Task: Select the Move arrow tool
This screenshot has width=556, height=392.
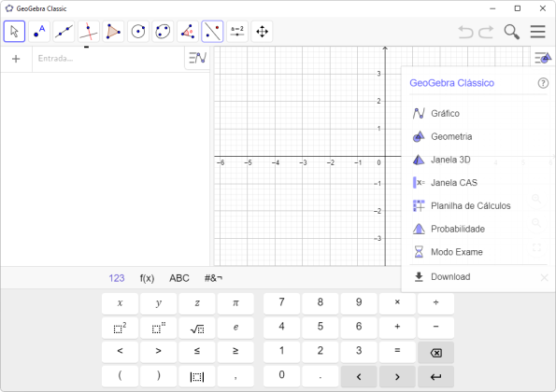Action: [x=14, y=32]
